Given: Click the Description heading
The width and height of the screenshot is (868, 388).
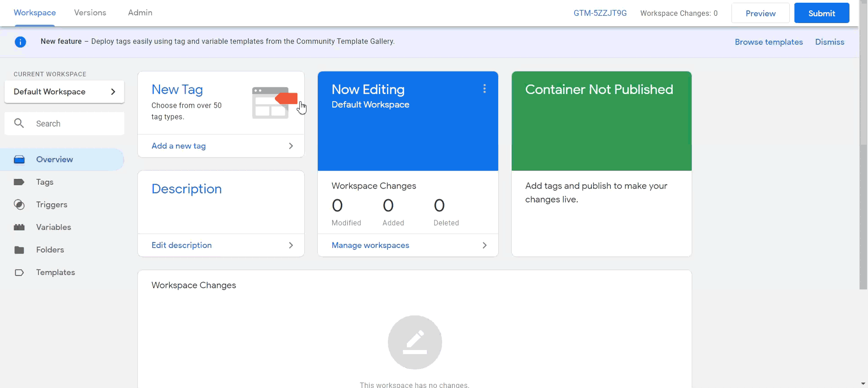Looking at the screenshot, I should tap(187, 189).
